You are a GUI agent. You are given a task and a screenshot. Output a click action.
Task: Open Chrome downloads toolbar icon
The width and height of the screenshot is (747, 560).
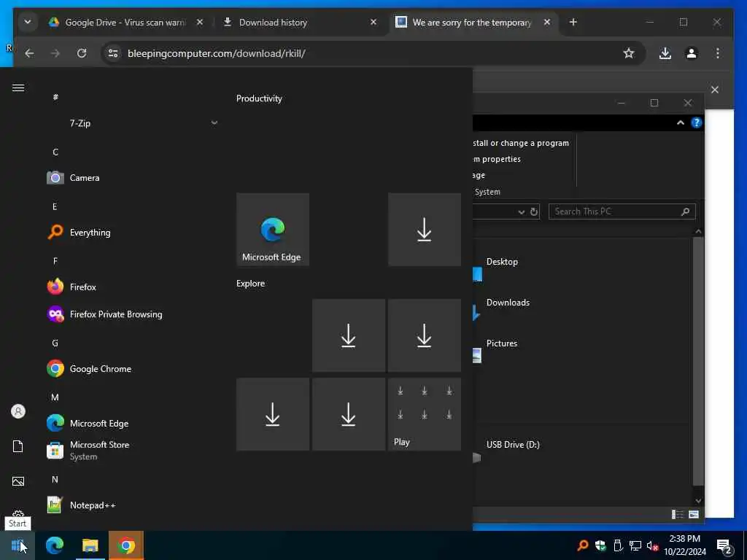665,53
